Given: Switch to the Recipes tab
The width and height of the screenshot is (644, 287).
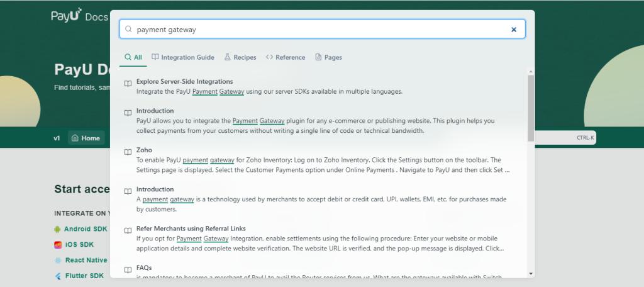Looking at the screenshot, I should click(x=240, y=57).
